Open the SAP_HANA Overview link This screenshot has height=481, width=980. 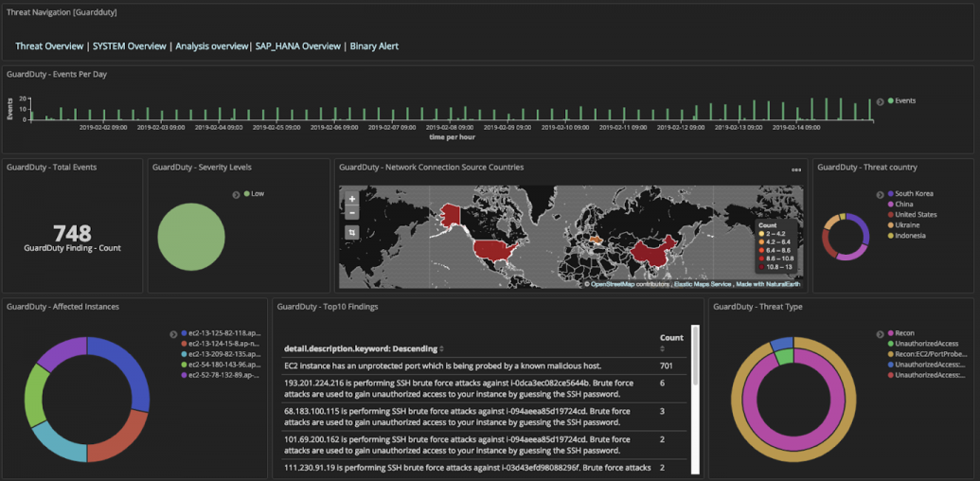click(x=298, y=46)
